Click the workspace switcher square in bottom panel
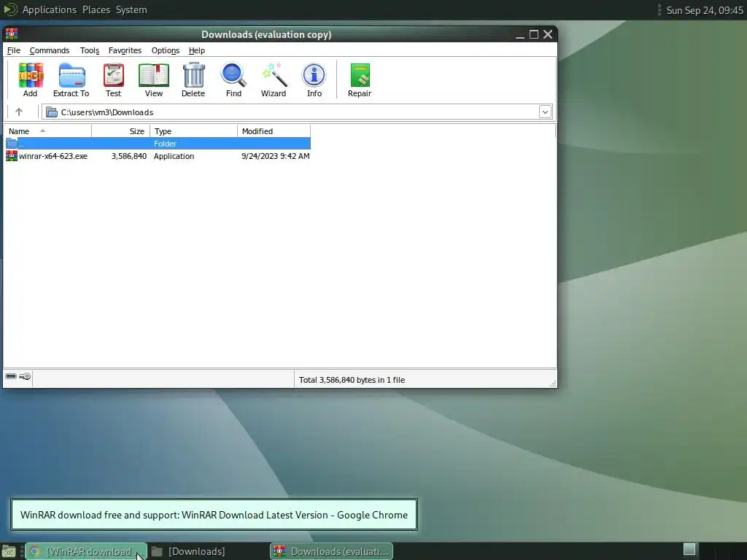The image size is (747, 560). click(689, 549)
